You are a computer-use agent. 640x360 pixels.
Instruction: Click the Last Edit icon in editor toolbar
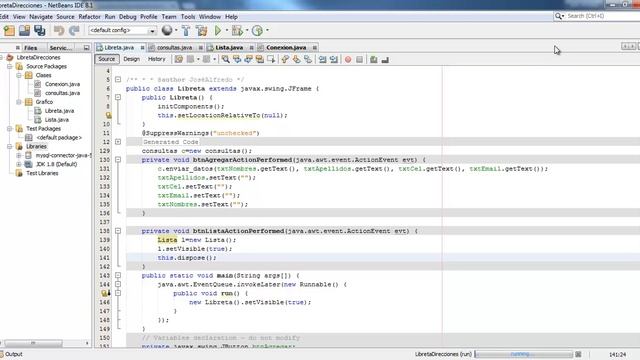179,60
